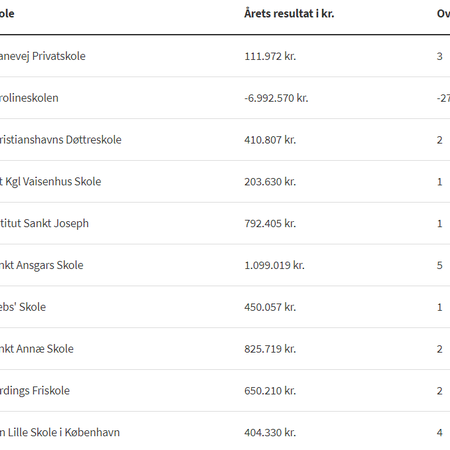Click the 111.972 kr. result cell
This screenshot has height=450, width=450.
(x=270, y=56)
